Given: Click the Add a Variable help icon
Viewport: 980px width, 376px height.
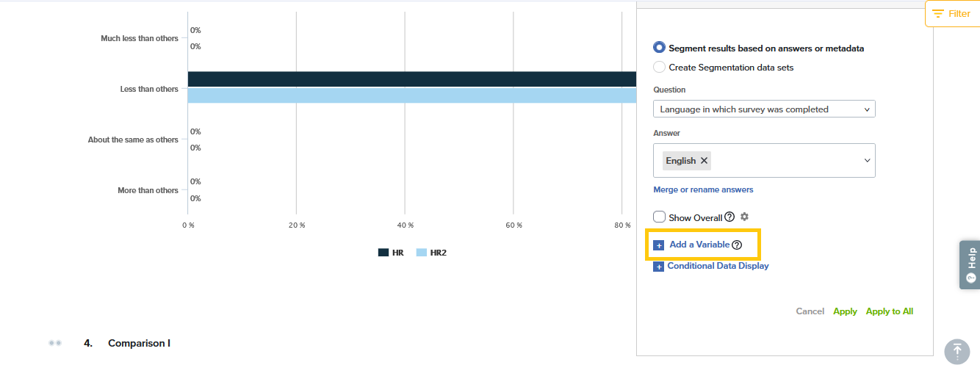Looking at the screenshot, I should click(x=737, y=245).
